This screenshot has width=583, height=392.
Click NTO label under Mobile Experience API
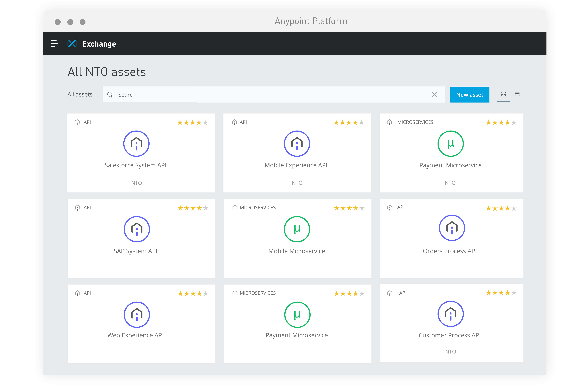[x=297, y=183]
